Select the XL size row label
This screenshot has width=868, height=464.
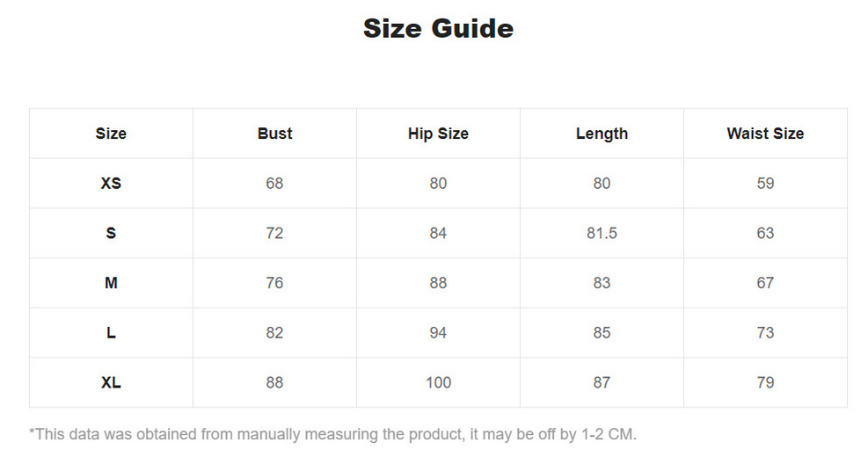coord(111,382)
